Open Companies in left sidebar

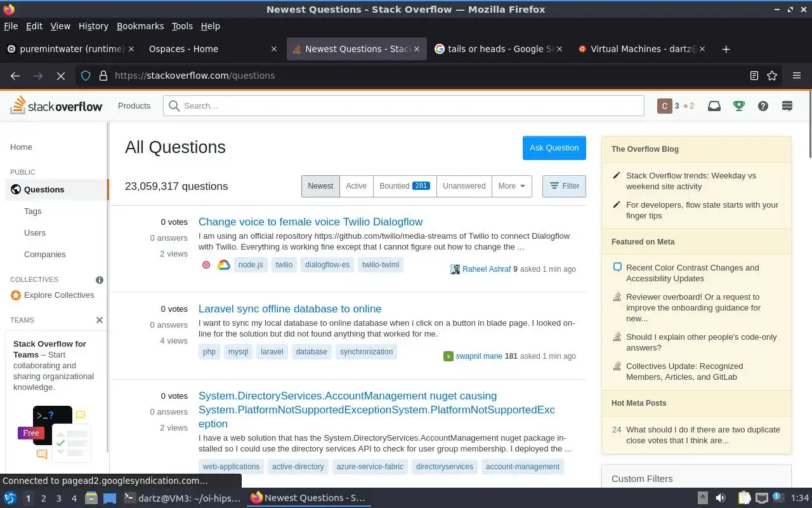[45, 254]
